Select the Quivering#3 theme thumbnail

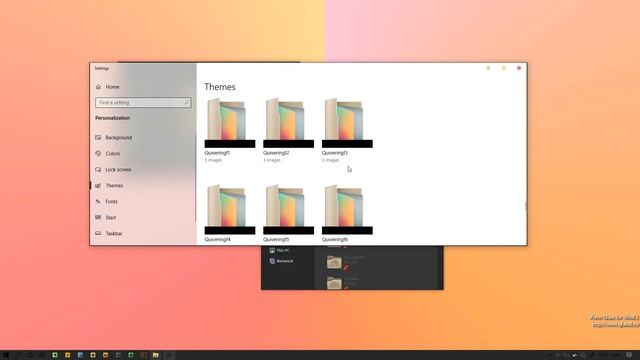(x=347, y=122)
